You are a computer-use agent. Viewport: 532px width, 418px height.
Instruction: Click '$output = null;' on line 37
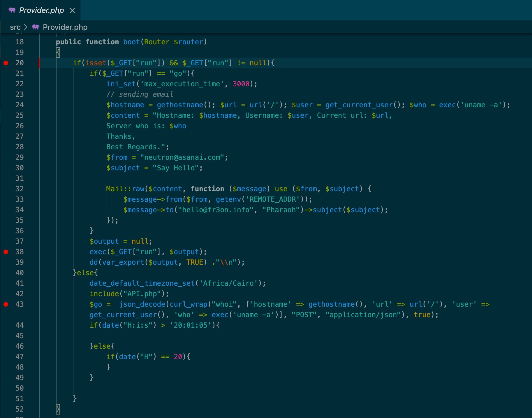(121, 241)
